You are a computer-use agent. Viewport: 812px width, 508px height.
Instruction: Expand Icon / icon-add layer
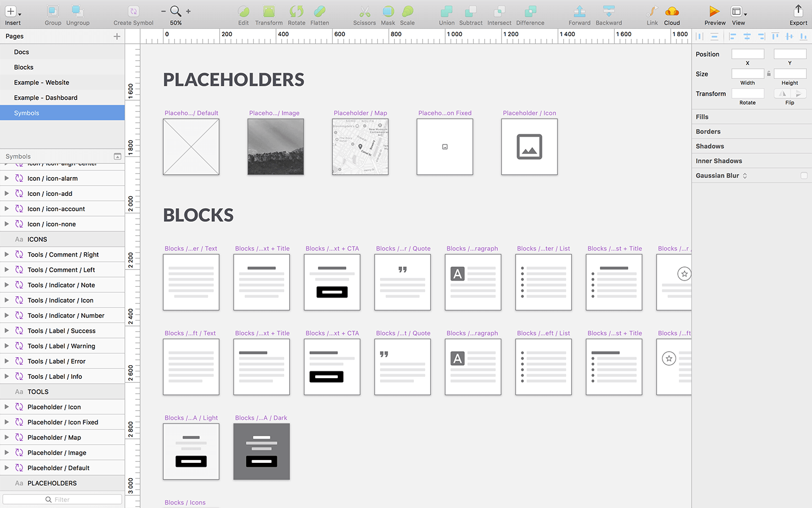(x=6, y=194)
